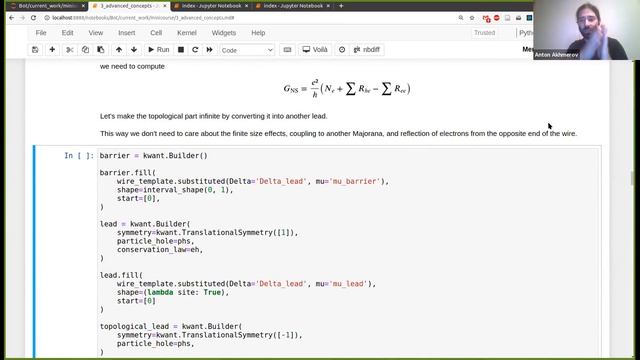
Task: Click the code line 'lead = kwant.Builder('
Action: (145, 224)
